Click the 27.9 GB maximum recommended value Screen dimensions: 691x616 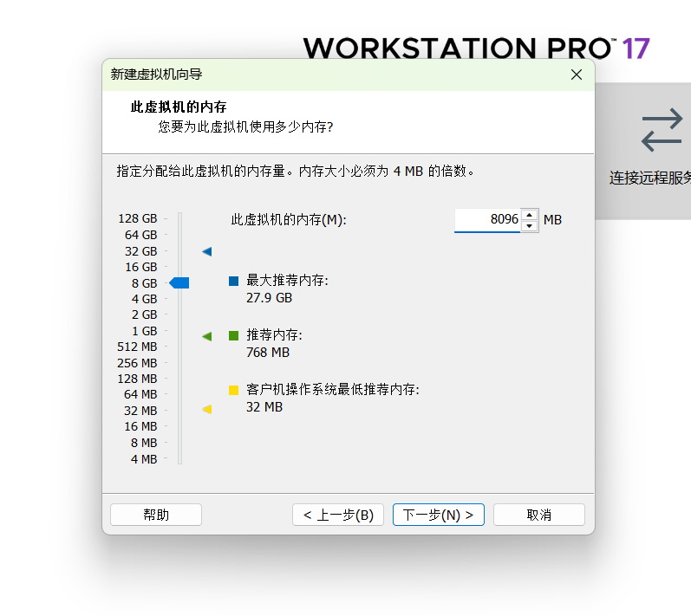(269, 298)
